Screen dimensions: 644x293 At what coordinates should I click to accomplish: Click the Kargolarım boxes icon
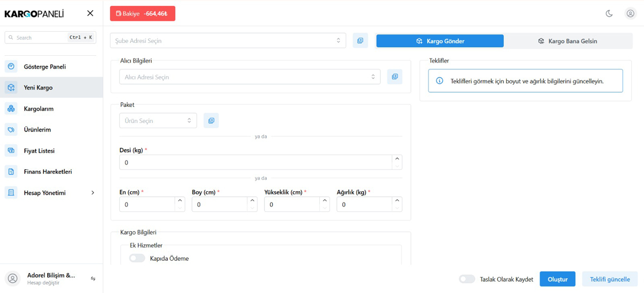(x=11, y=108)
